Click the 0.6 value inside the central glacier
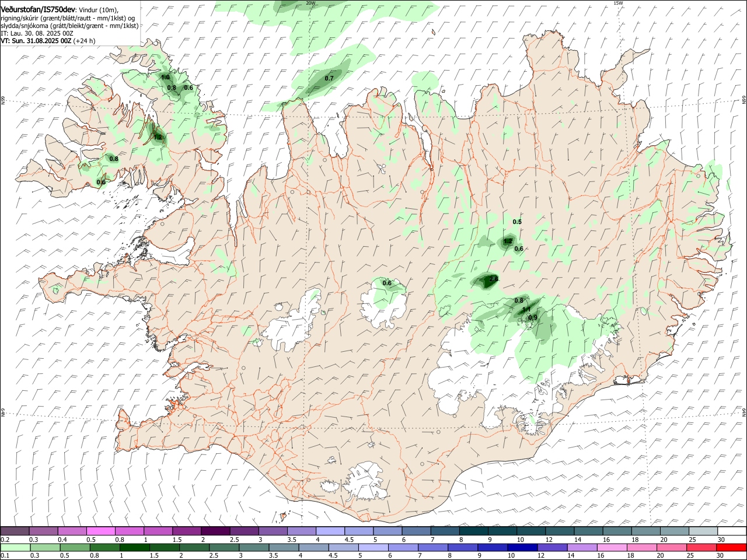Screen dimensions: 747x560 click(387, 283)
